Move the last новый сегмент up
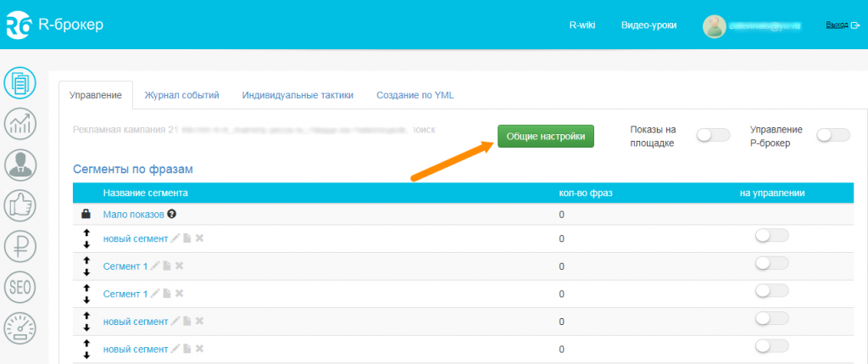The image size is (868, 364). point(86,344)
